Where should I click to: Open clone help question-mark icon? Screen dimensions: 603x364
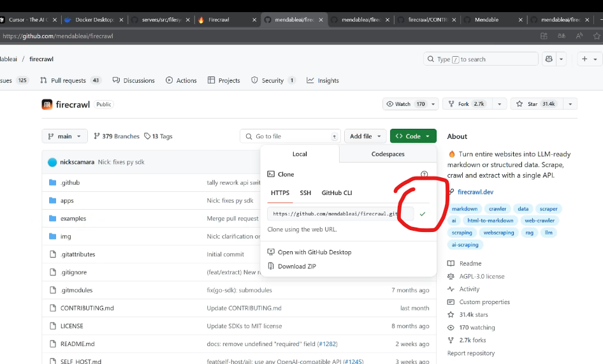(x=424, y=174)
